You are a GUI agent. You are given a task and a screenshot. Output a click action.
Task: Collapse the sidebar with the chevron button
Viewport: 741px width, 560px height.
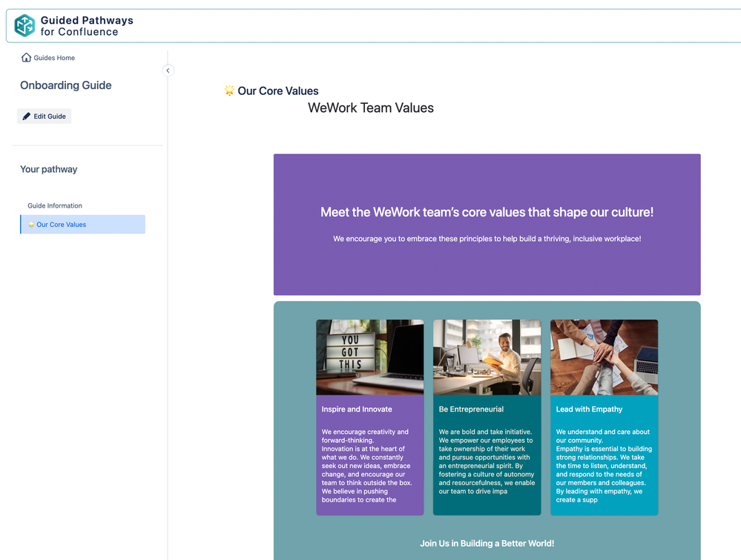168,70
